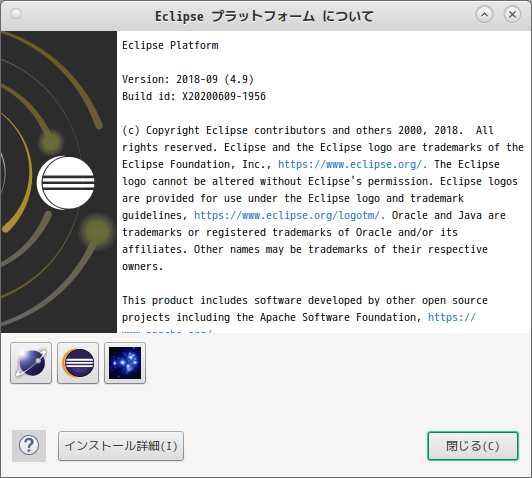Close the dialog with the 閉じる(C) button
This screenshot has width=532, height=478.
(473, 446)
